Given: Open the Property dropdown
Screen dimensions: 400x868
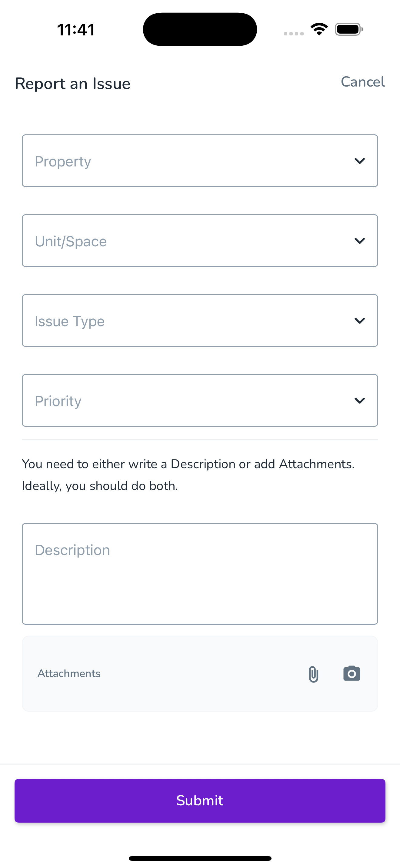Looking at the screenshot, I should (x=200, y=161).
